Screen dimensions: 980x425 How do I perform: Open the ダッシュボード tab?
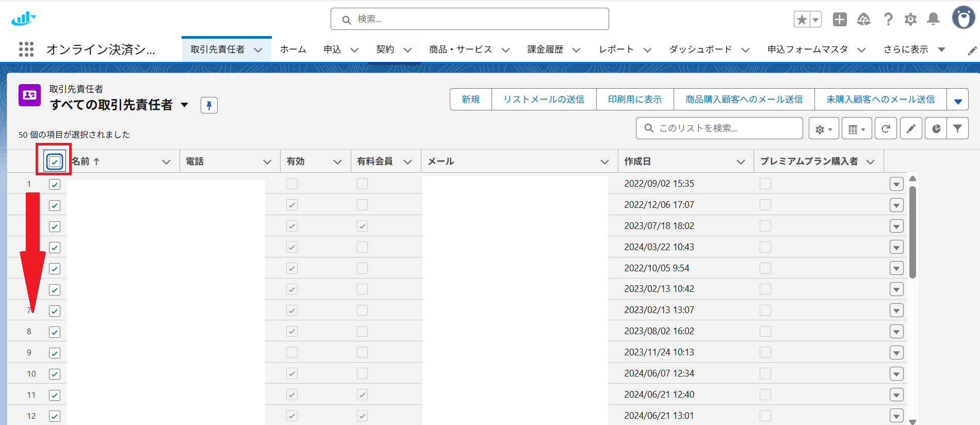(x=700, y=50)
